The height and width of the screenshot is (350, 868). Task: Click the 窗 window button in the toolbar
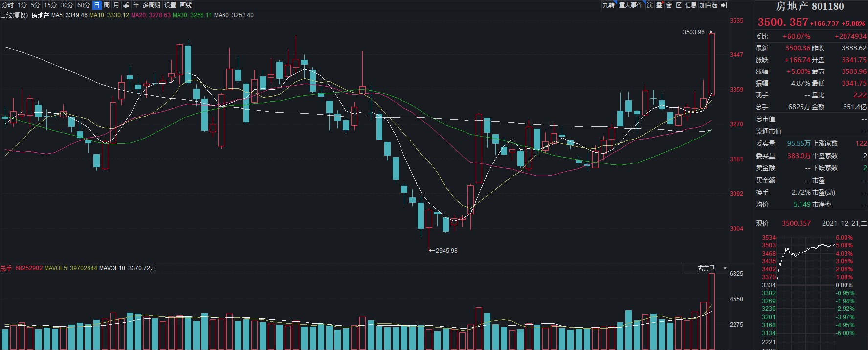(x=669, y=5)
